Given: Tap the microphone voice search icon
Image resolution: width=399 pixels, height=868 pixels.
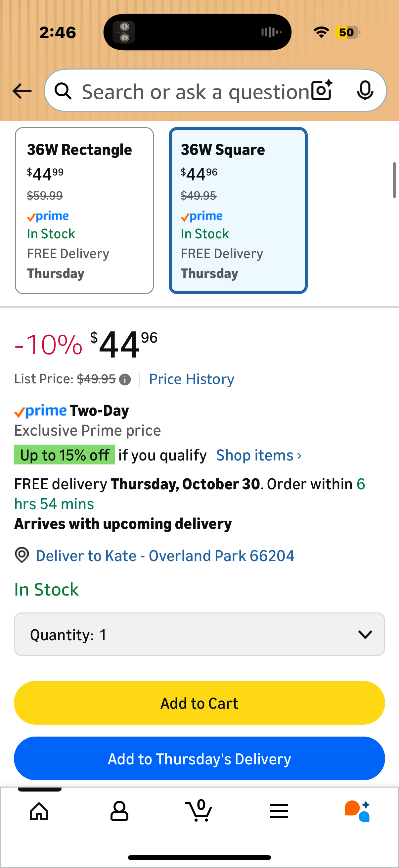Looking at the screenshot, I should [365, 91].
